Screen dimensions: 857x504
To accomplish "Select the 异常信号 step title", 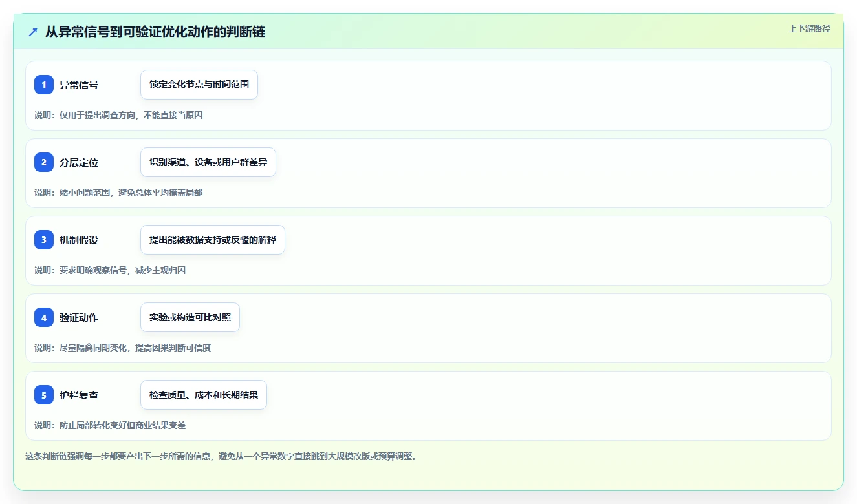I will [79, 85].
